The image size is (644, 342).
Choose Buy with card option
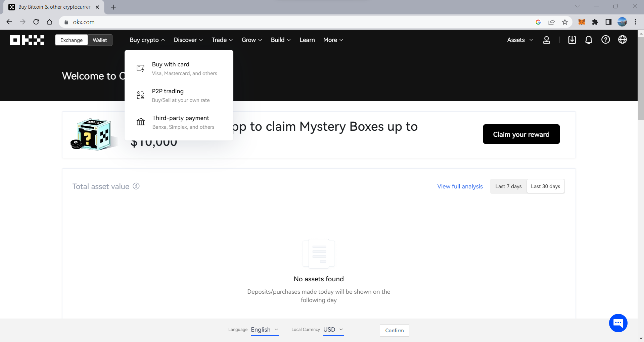pyautogui.click(x=171, y=64)
